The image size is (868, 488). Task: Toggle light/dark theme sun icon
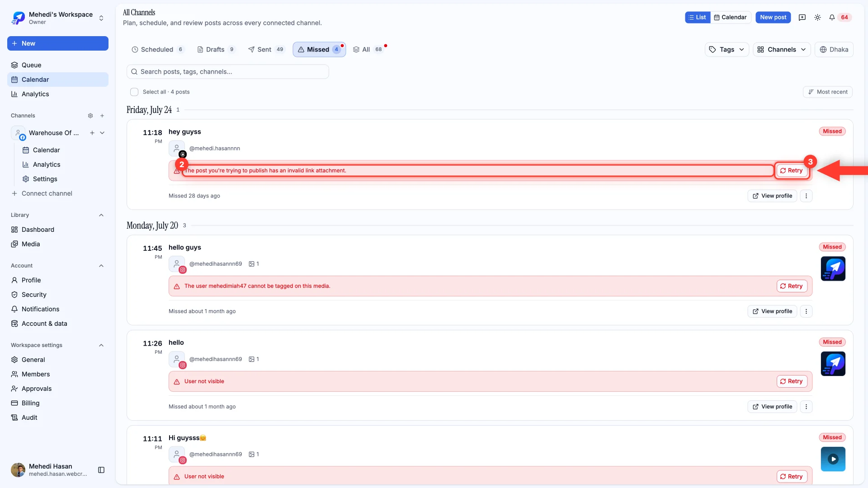[x=817, y=17]
